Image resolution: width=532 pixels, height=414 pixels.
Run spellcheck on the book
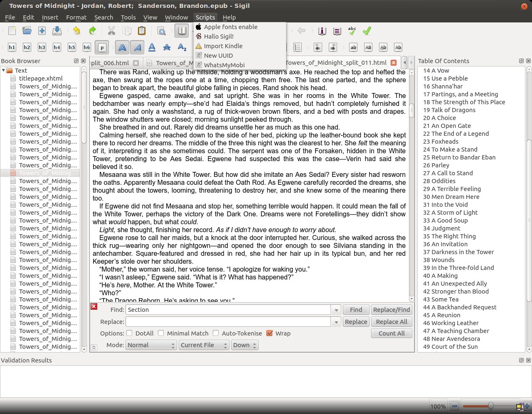352,31
